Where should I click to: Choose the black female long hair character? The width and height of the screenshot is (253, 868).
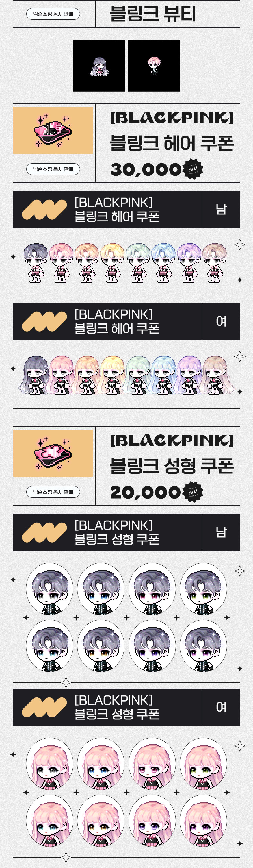point(35,375)
